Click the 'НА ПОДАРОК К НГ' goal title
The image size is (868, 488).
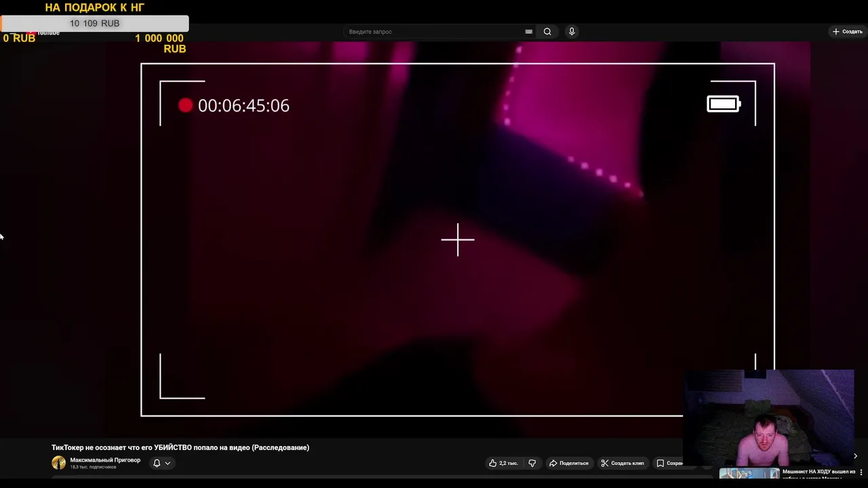tap(95, 7)
